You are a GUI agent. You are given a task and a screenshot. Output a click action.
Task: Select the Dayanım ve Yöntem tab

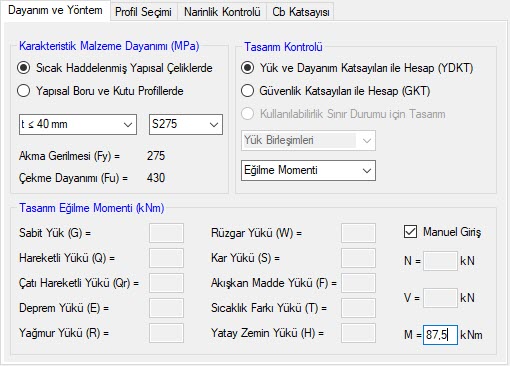pos(55,10)
